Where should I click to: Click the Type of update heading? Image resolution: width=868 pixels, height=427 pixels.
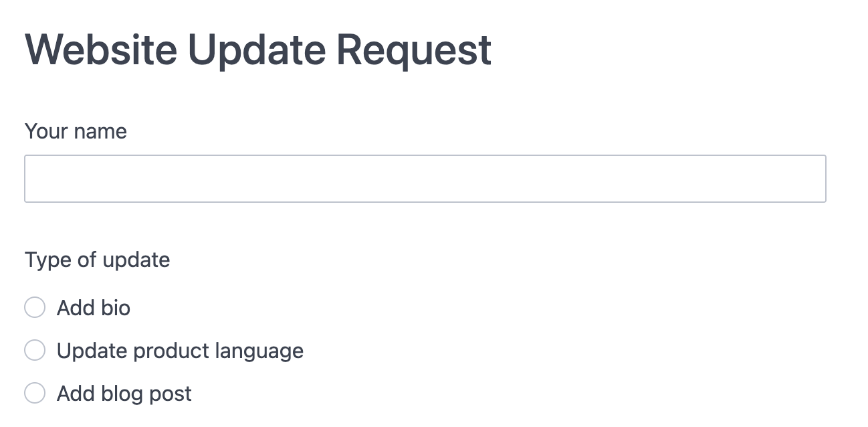click(x=98, y=260)
